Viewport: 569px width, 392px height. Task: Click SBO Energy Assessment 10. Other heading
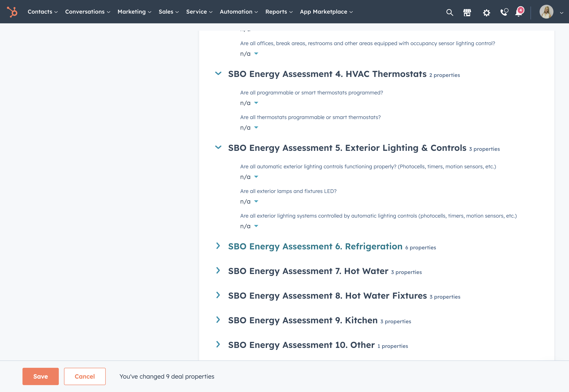click(301, 345)
